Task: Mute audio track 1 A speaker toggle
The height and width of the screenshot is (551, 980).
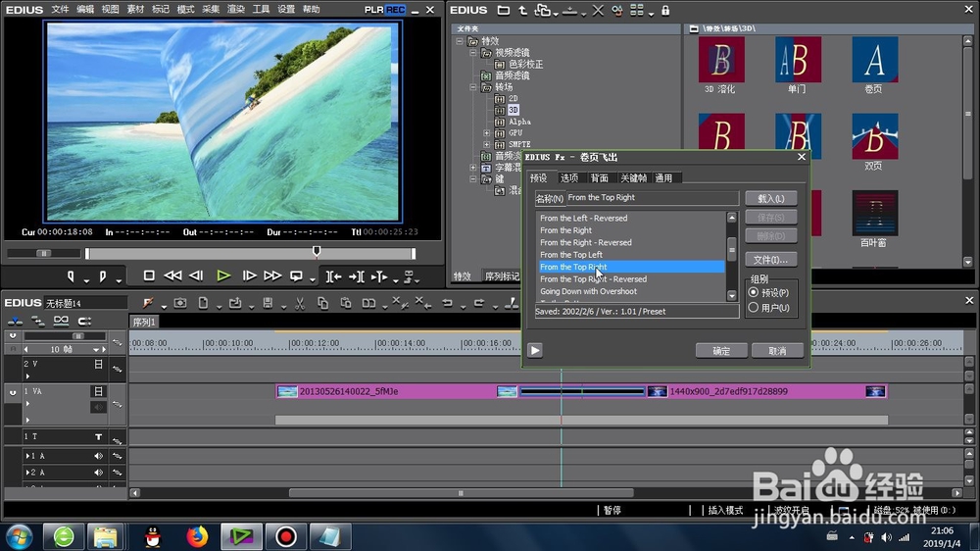Action: (98, 456)
